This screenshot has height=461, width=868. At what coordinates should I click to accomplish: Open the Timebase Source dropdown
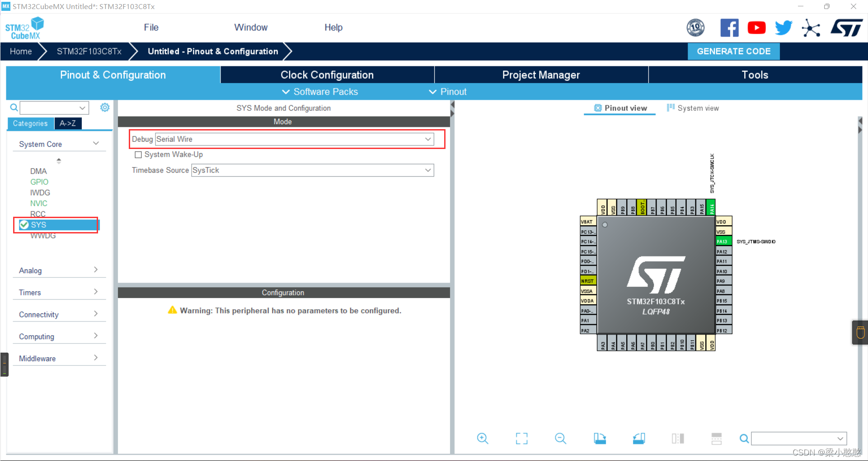pos(312,170)
